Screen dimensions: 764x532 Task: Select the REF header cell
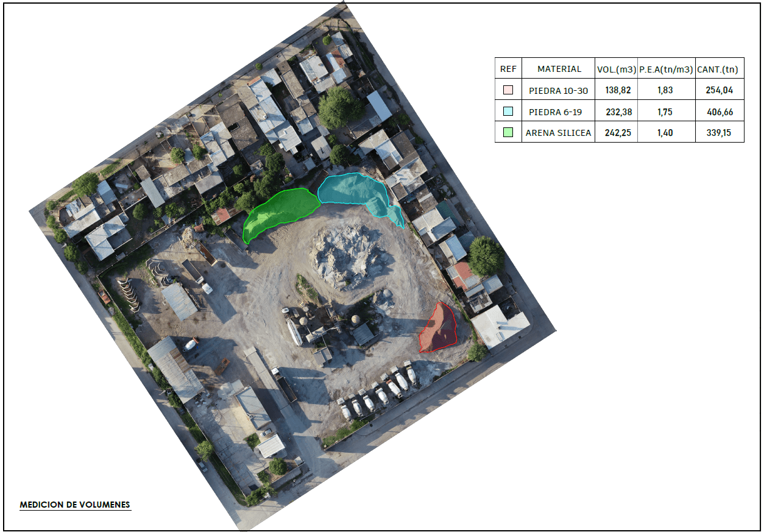coord(508,69)
